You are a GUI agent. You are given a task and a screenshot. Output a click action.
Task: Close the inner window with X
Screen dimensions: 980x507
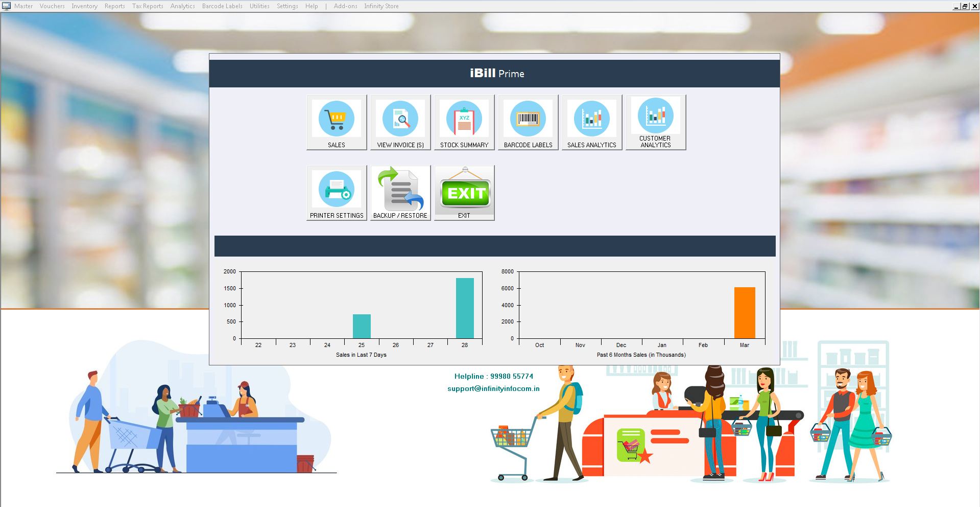(x=974, y=6)
